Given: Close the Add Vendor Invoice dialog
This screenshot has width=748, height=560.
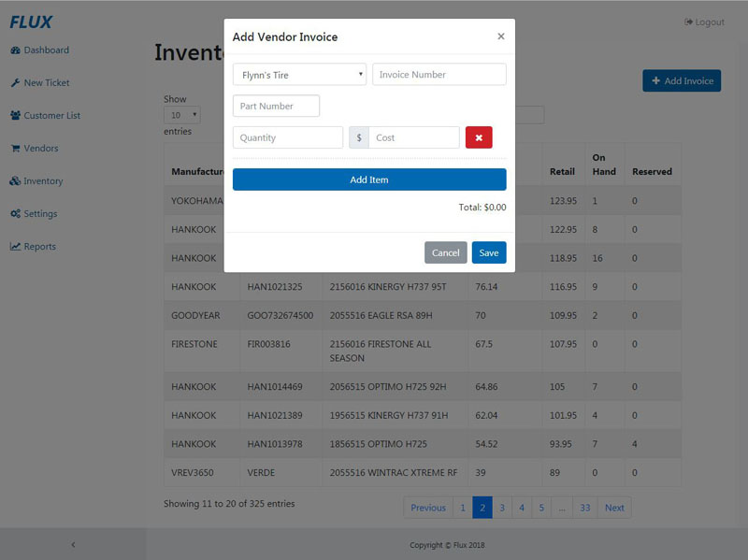Looking at the screenshot, I should click(x=500, y=36).
